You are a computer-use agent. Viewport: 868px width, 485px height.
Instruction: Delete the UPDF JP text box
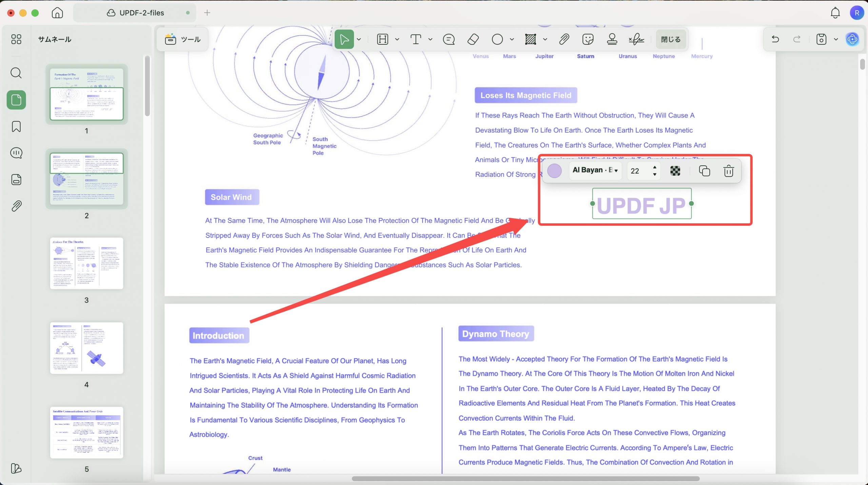tap(728, 171)
